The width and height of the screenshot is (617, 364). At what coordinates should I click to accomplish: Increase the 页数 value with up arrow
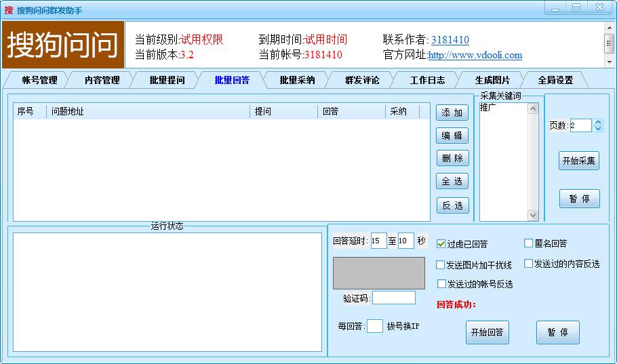click(597, 122)
